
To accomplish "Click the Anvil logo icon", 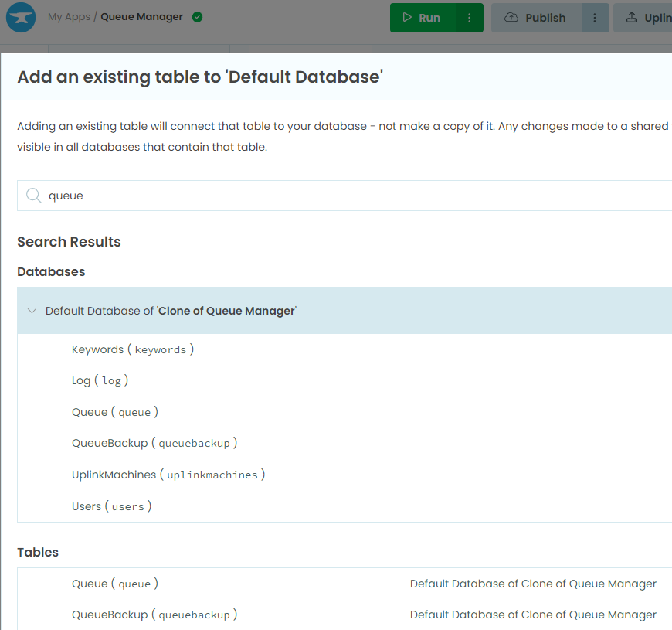I will tap(21, 18).
